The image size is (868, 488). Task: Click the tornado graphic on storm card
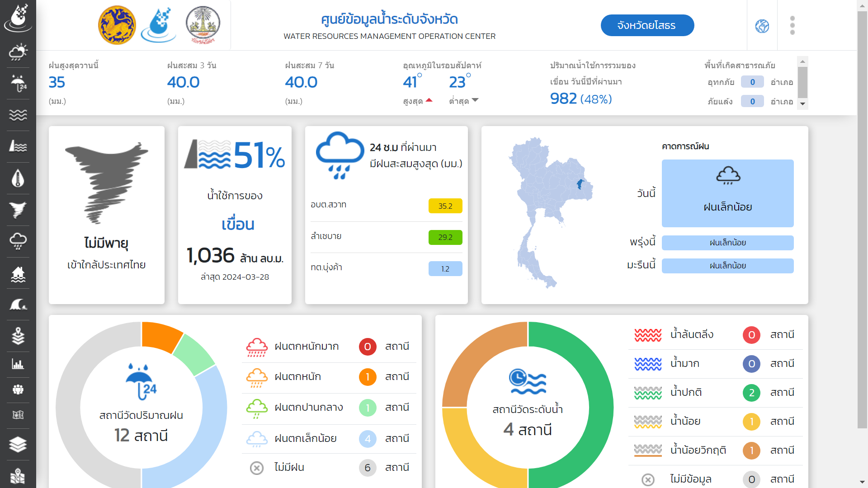coord(107,183)
